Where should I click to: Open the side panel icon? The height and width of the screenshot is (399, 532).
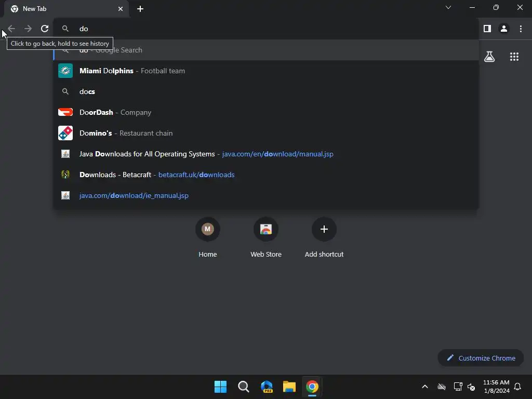click(487, 29)
